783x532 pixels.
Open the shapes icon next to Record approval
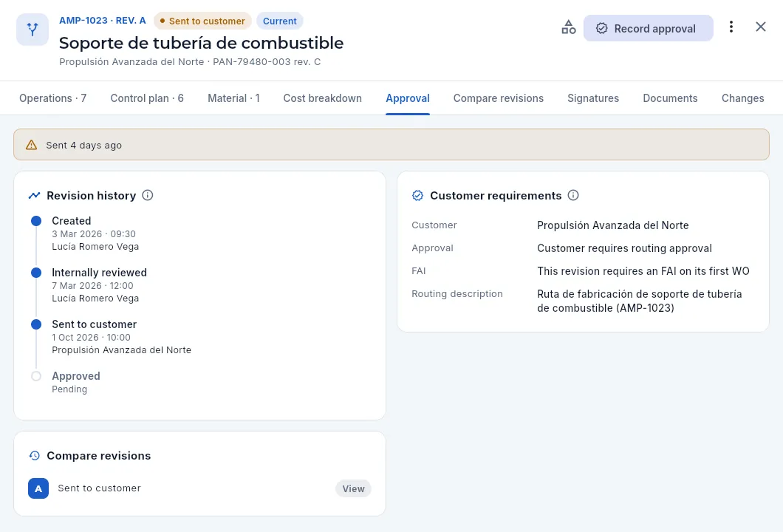[568, 27]
